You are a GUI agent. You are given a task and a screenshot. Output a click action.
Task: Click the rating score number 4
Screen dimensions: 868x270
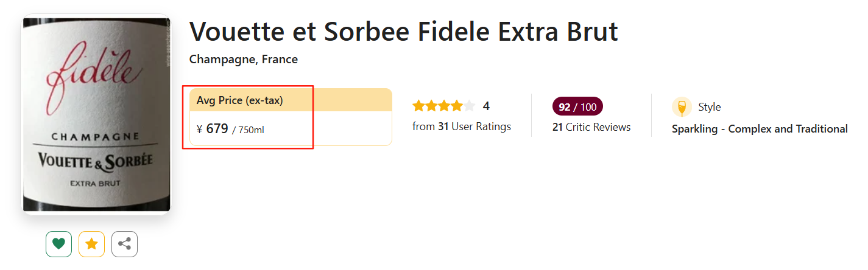[x=486, y=106]
